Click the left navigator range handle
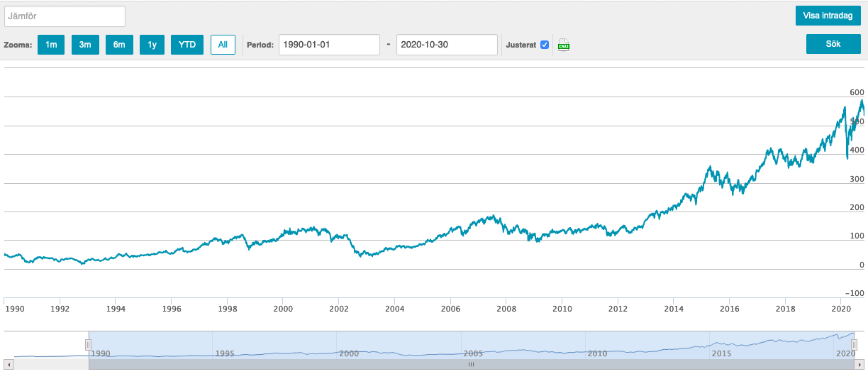 (89, 345)
